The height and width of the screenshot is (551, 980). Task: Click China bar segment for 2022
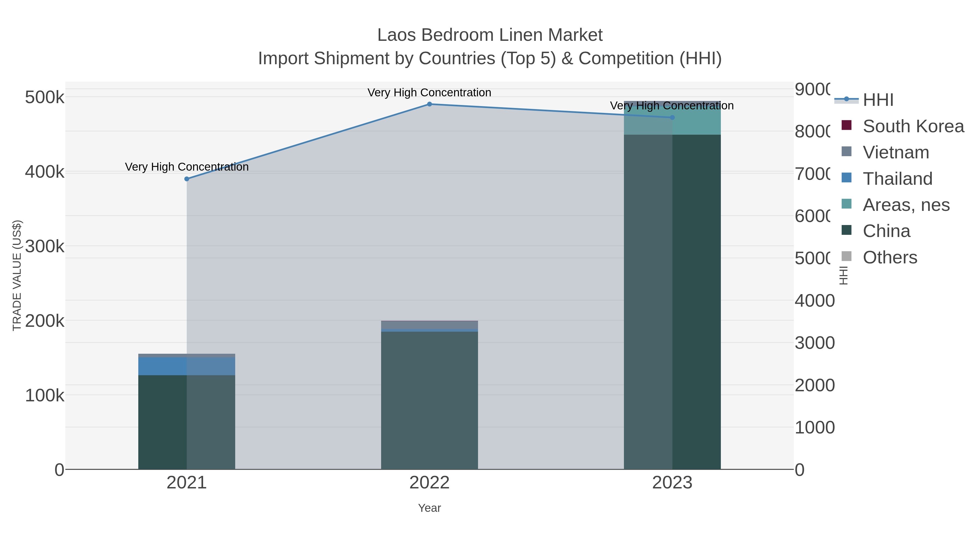coord(430,401)
